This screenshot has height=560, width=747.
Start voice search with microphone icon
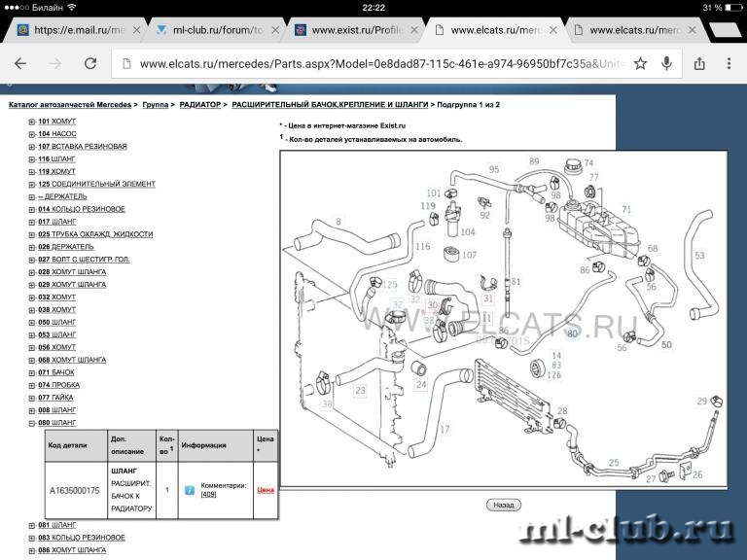click(x=666, y=64)
